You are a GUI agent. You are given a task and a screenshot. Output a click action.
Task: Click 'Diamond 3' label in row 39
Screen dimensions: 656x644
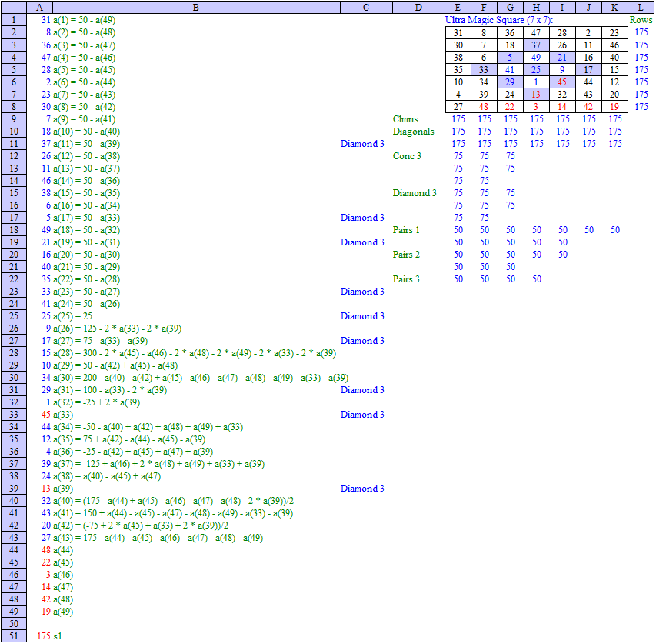(x=362, y=489)
